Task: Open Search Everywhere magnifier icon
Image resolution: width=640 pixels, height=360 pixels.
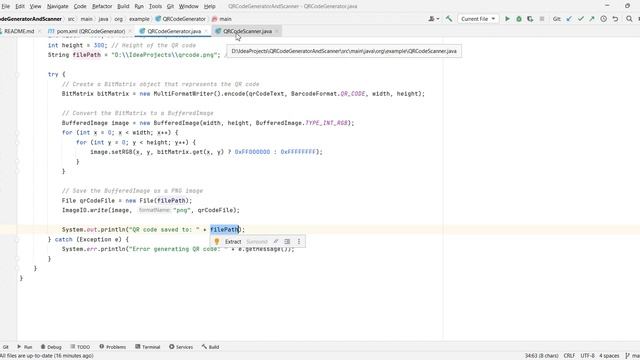Action: [x=629, y=19]
